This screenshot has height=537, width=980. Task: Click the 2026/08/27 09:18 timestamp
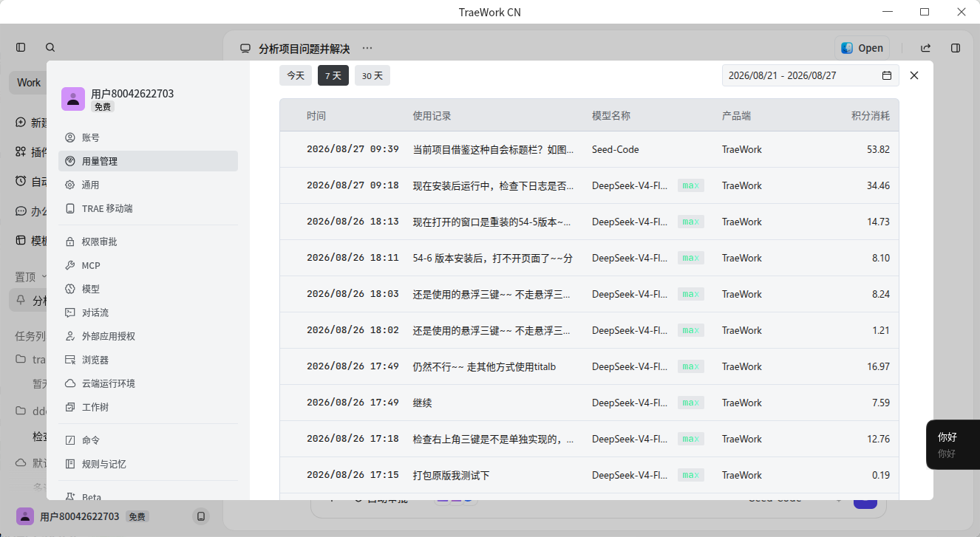click(x=353, y=185)
